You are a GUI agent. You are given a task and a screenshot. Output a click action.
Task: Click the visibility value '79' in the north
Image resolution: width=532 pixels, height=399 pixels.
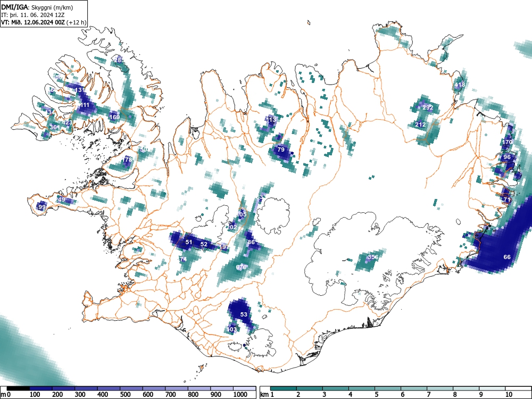281,149
